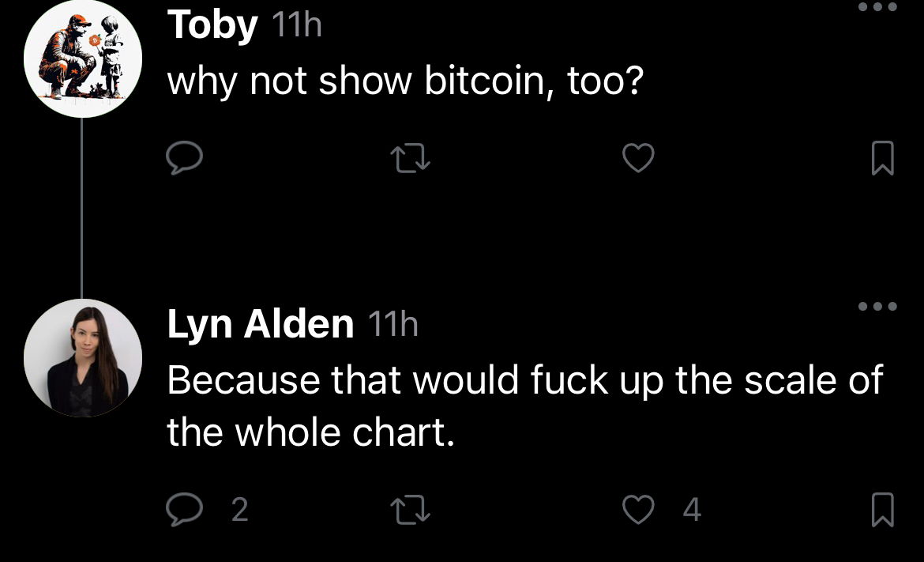This screenshot has height=562, width=924.
Task: Click the 11h timestamp on Lyn Alden's reply
Action: point(393,325)
